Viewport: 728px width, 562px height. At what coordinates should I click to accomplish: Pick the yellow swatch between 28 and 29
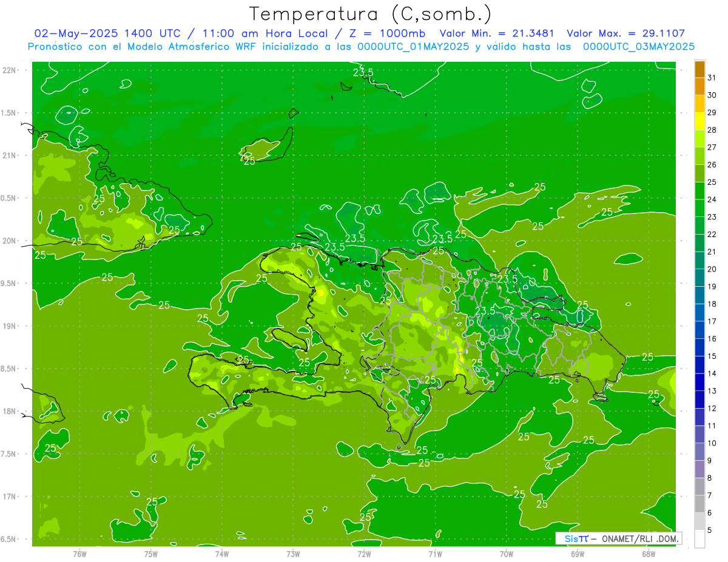click(699, 121)
